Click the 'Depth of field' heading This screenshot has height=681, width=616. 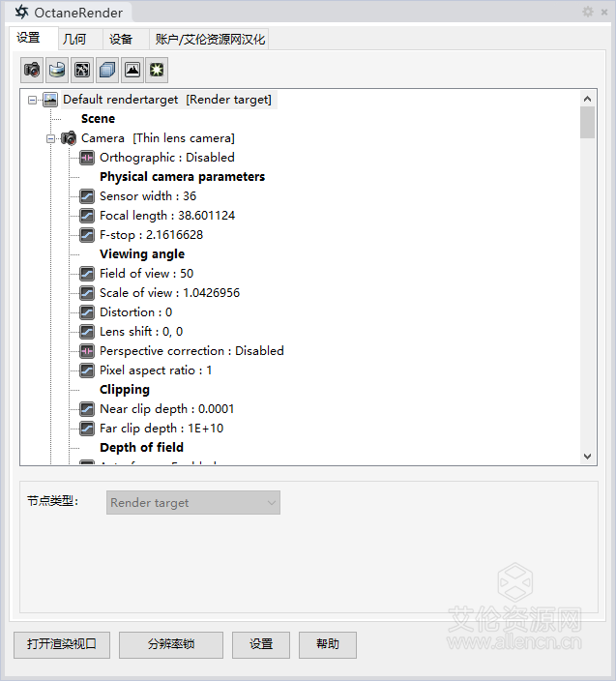pyautogui.click(x=141, y=448)
